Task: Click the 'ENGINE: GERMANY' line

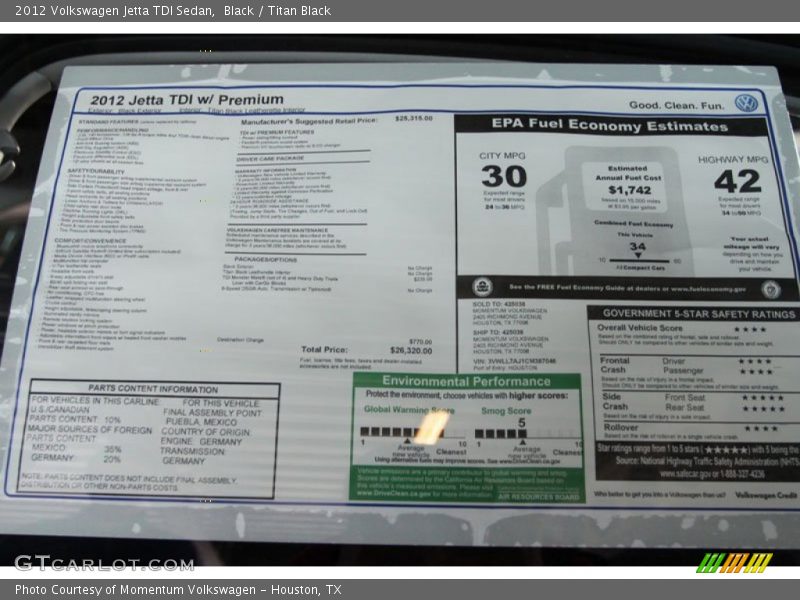Action: pyautogui.click(x=201, y=442)
